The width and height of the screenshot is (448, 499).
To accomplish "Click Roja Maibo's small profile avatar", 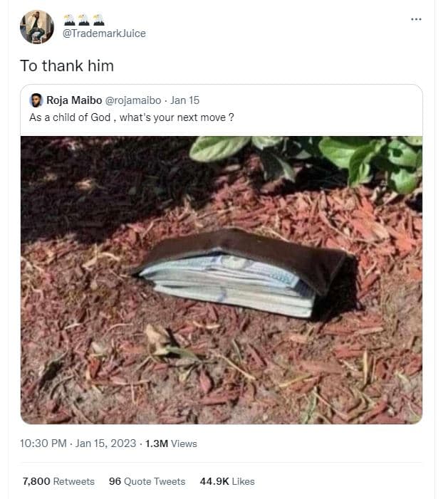I will pyautogui.click(x=36, y=100).
